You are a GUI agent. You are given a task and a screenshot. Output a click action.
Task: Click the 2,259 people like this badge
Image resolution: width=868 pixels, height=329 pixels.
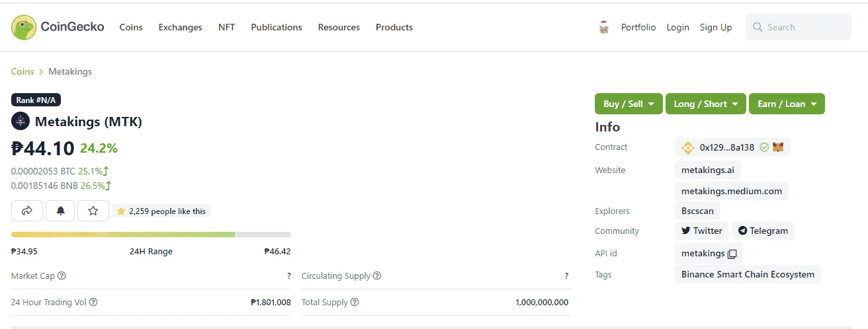[161, 211]
